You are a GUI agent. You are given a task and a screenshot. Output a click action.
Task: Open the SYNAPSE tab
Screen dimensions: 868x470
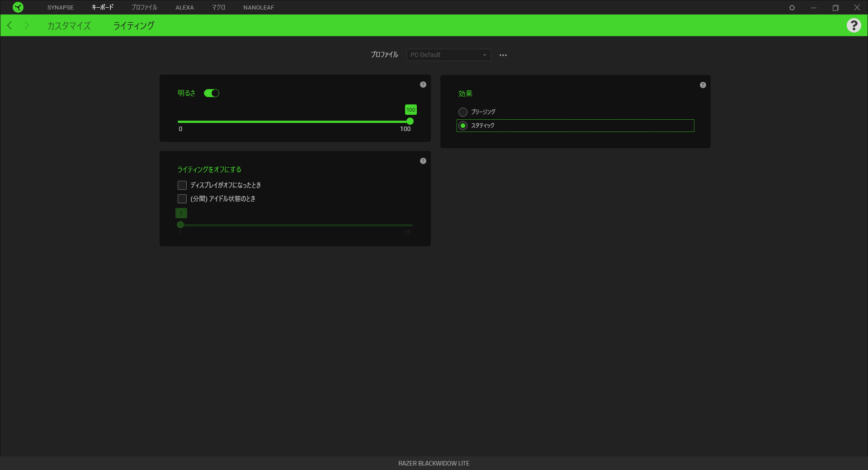(x=61, y=7)
